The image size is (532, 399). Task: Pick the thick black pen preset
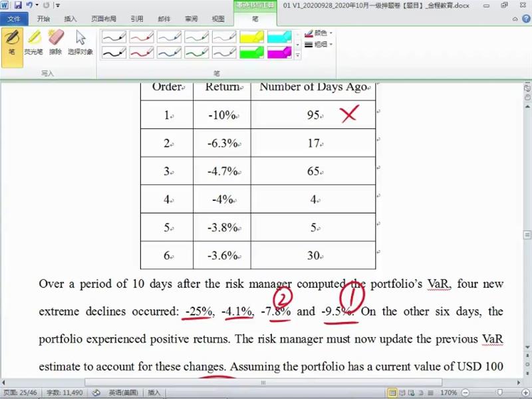pos(114,53)
